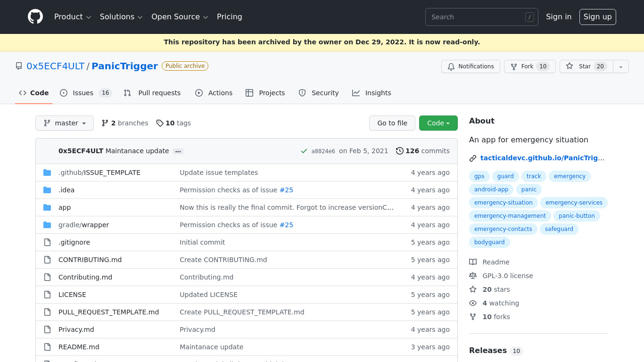Screen dimensions: 644x362
Task: Open the tacticaldevc.github.io website link
Action: tap(542, 158)
